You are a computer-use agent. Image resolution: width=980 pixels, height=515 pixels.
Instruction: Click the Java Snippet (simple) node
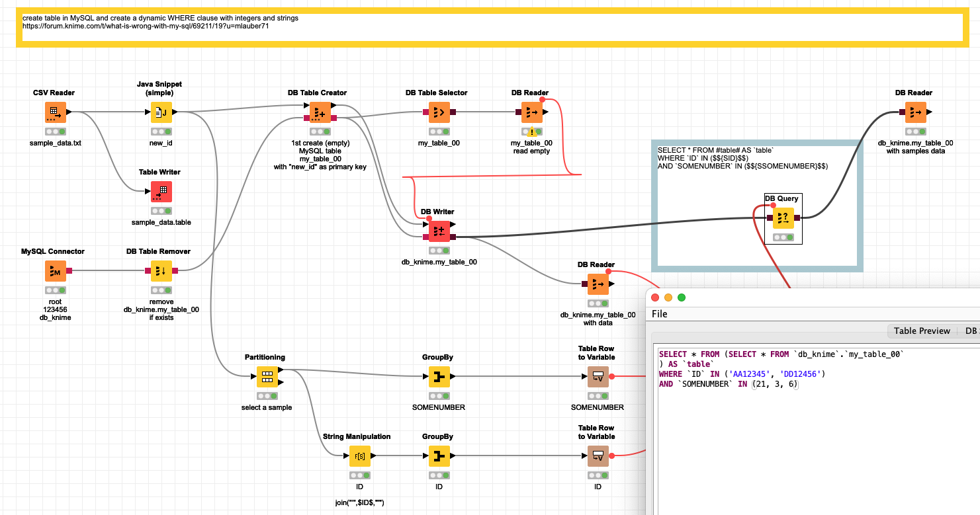pos(161,112)
